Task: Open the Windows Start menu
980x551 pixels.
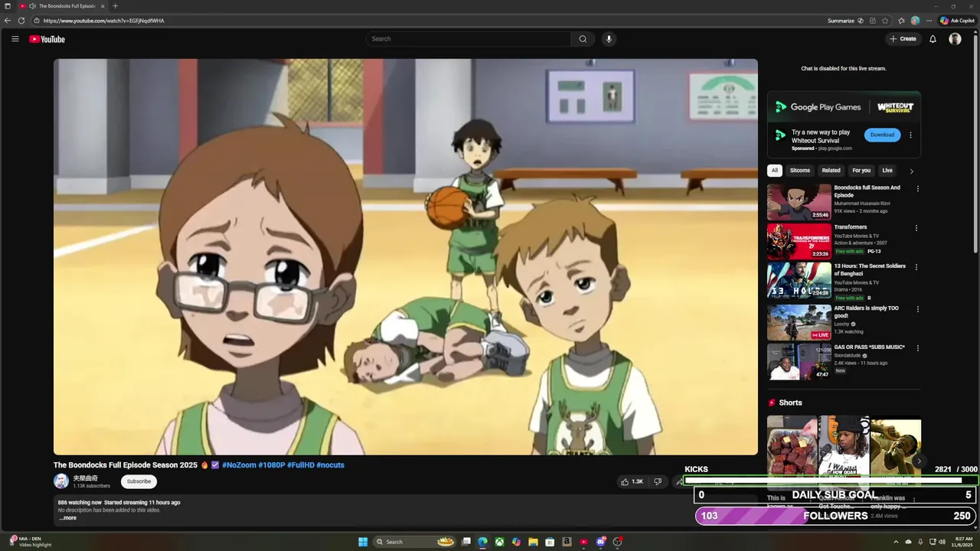Action: [363, 542]
